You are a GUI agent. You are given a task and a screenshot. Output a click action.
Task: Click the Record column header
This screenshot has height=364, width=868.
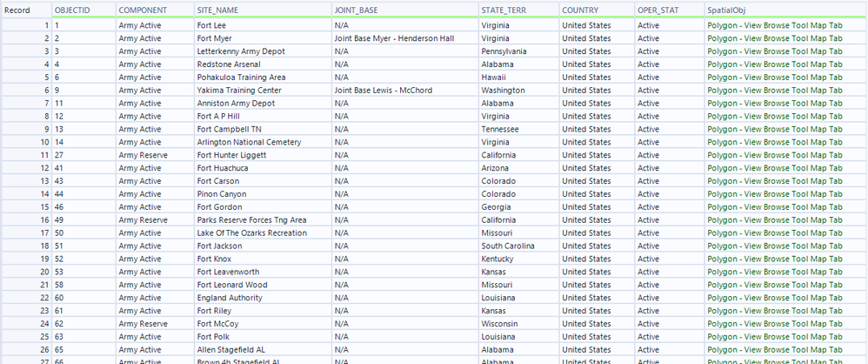[18, 10]
